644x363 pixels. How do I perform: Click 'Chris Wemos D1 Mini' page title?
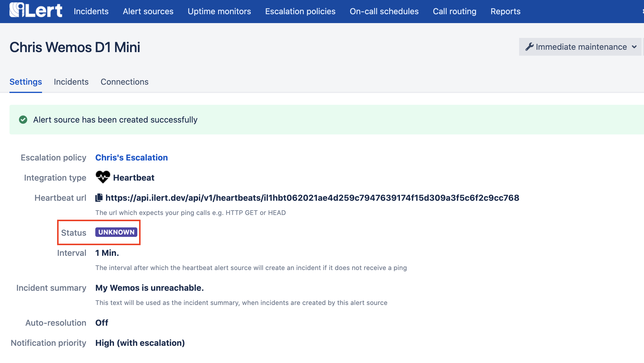click(75, 47)
